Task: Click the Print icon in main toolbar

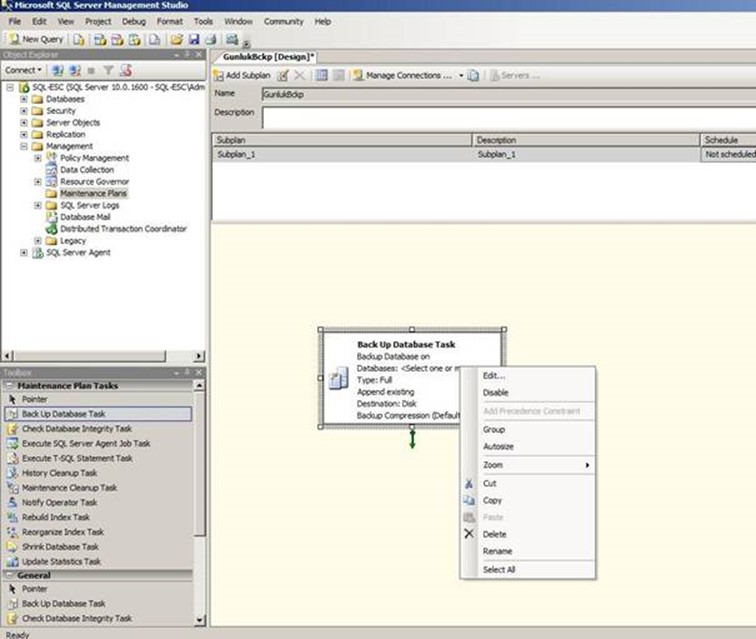Action: click(x=211, y=40)
